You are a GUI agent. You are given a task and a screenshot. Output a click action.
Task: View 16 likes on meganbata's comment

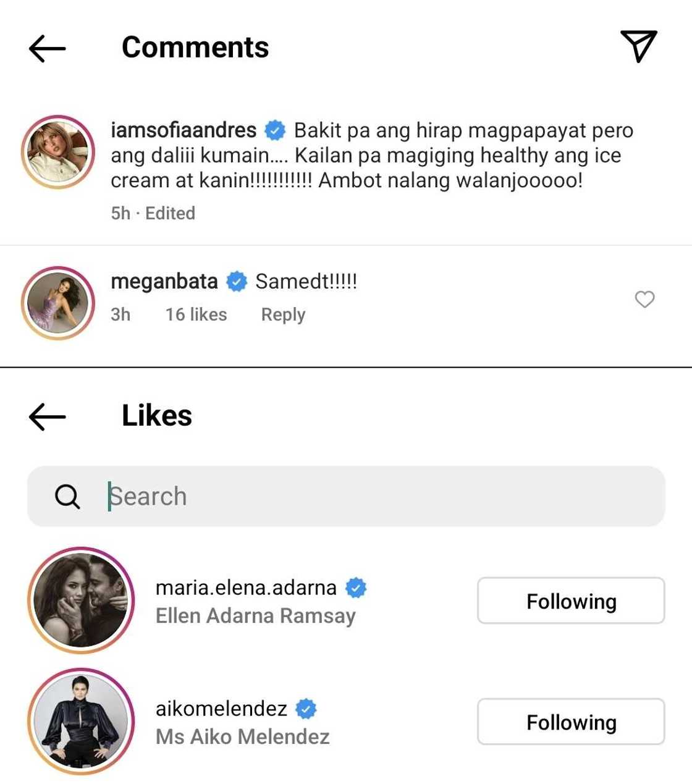pos(196,314)
